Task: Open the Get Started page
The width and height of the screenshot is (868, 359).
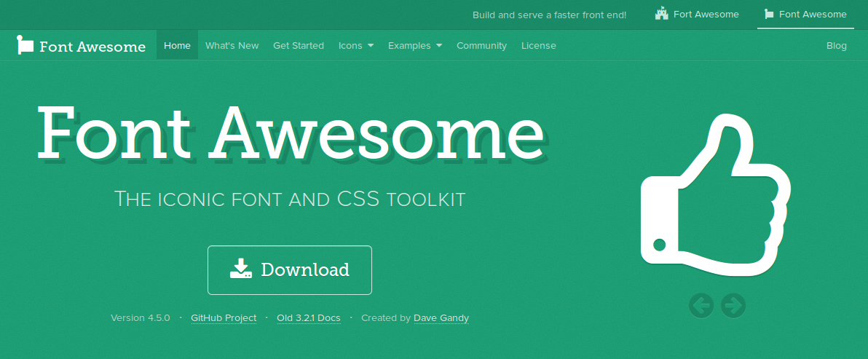Action: [299, 45]
